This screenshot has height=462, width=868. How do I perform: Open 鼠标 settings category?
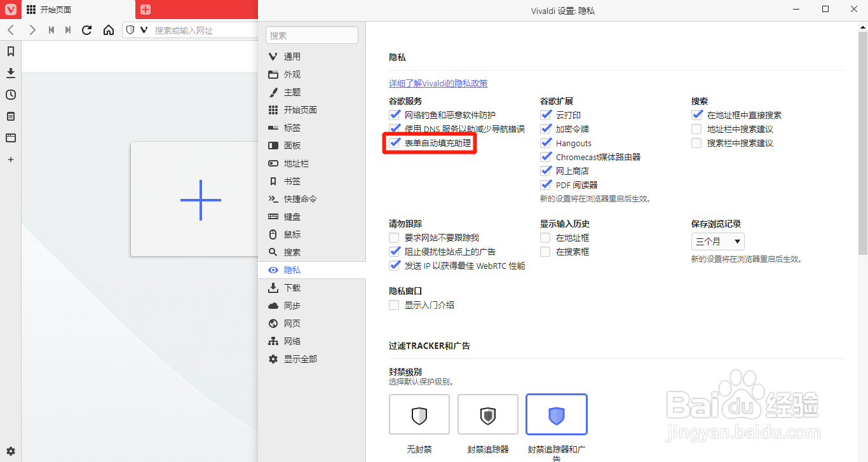coord(311,234)
